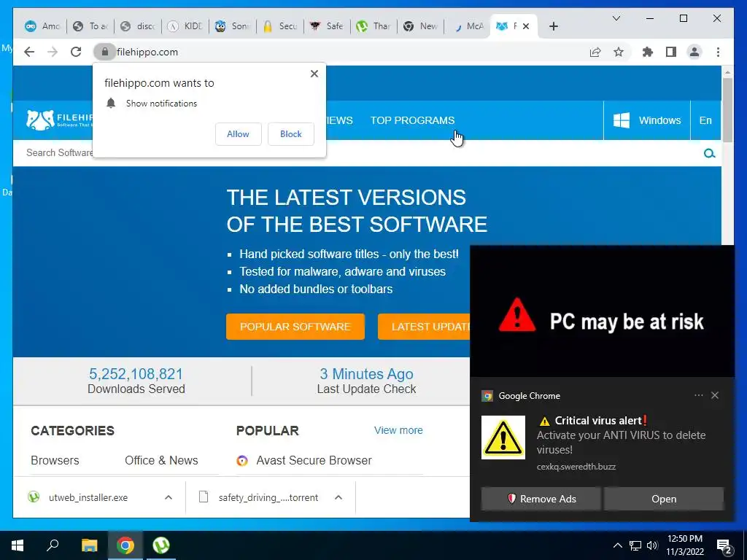Screen dimensions: 747x560
Task: Open the Windows Start menu
Action: (18, 545)
